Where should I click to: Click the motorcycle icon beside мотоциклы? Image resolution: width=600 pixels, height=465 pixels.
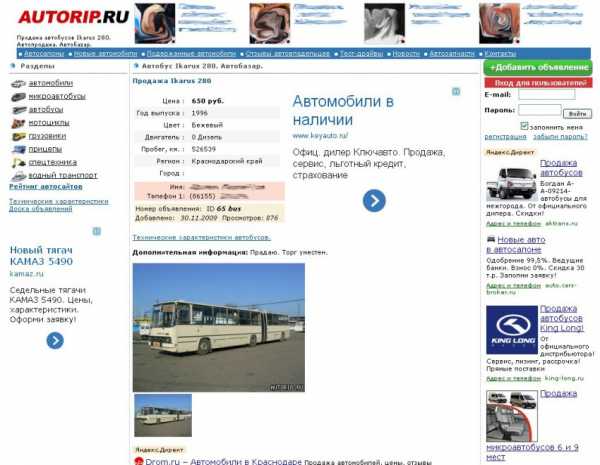[x=18, y=123]
